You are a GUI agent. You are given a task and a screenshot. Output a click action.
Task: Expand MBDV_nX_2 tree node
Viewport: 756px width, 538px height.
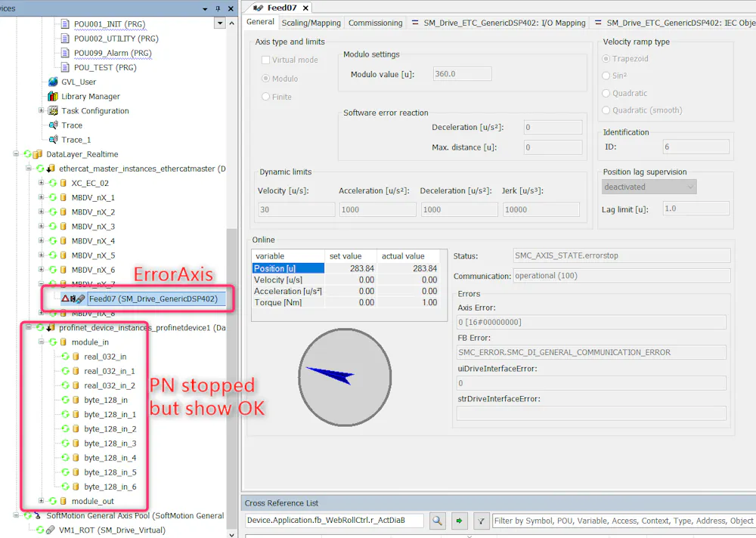click(41, 212)
